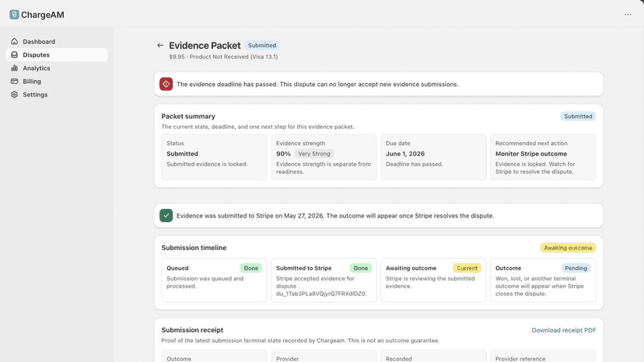644x362 pixels.
Task: Click the Billing card icon
Action: click(14, 82)
